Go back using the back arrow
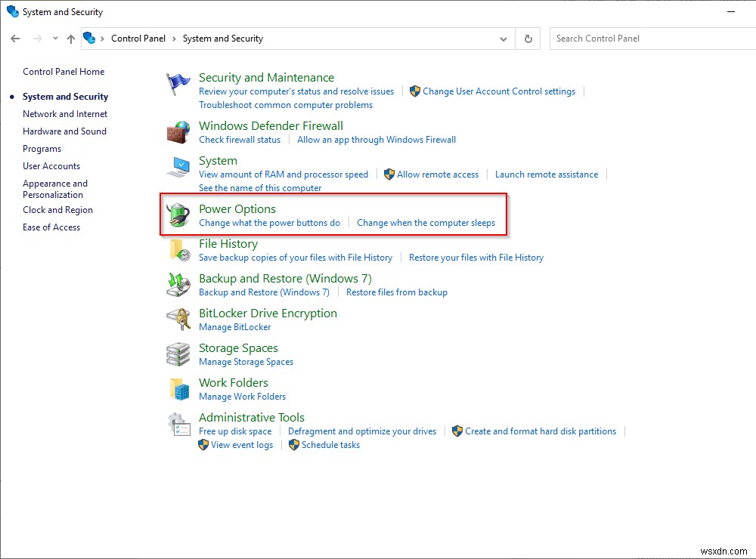Viewport: 756px width, 559px height. tap(15, 39)
